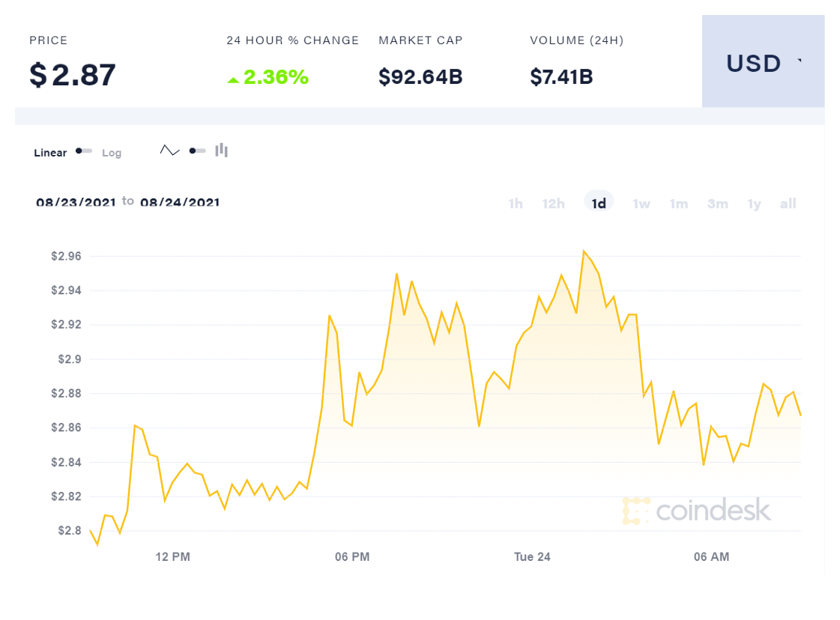Image resolution: width=840 pixels, height=620 pixels.
Task: Select the active 1d range tab
Action: click(599, 204)
